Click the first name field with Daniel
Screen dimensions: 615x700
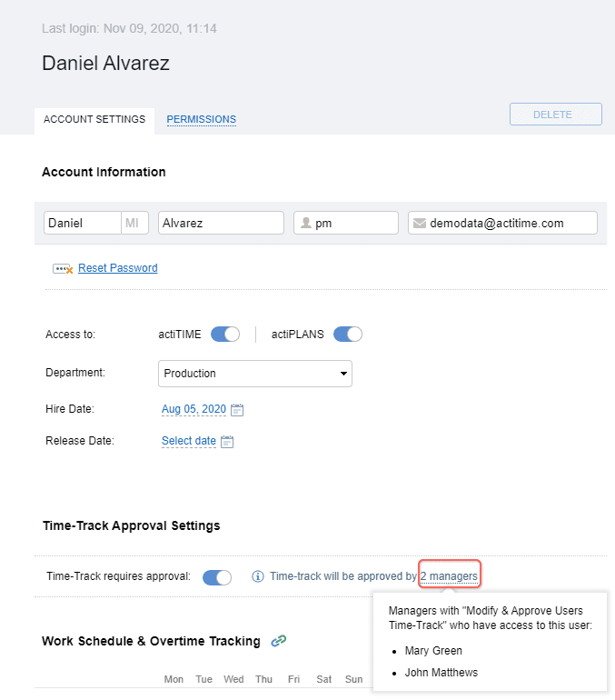83,223
